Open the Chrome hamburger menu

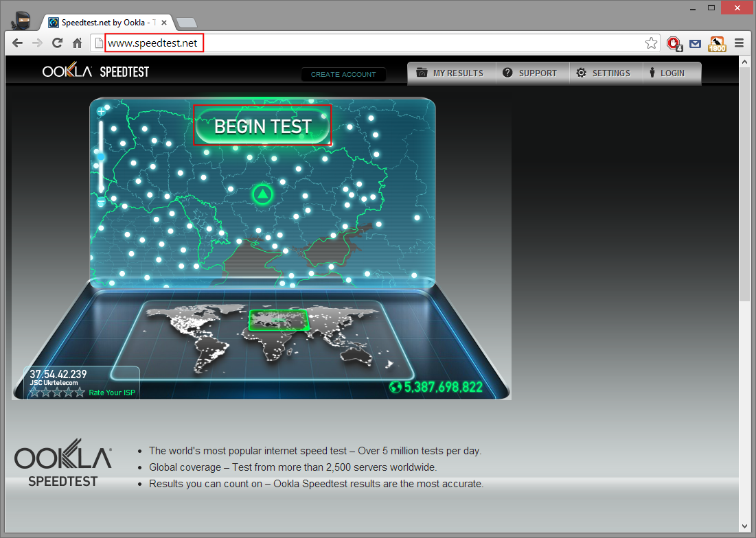click(739, 43)
